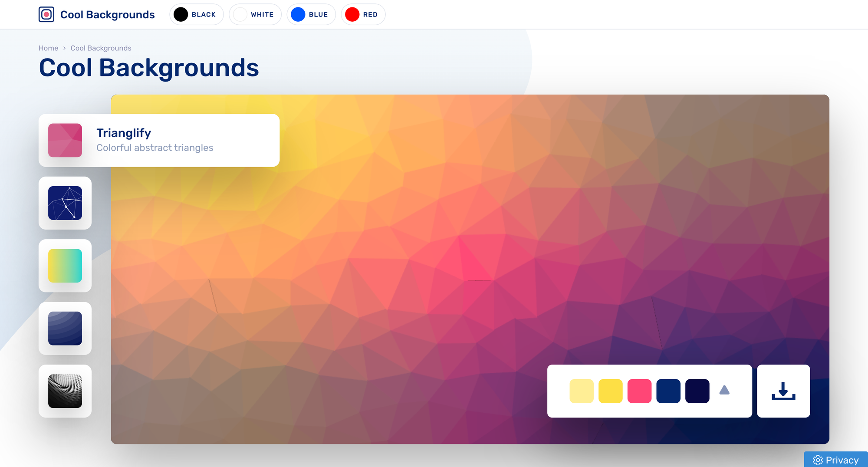
Task: Download the current background image
Action: (783, 391)
